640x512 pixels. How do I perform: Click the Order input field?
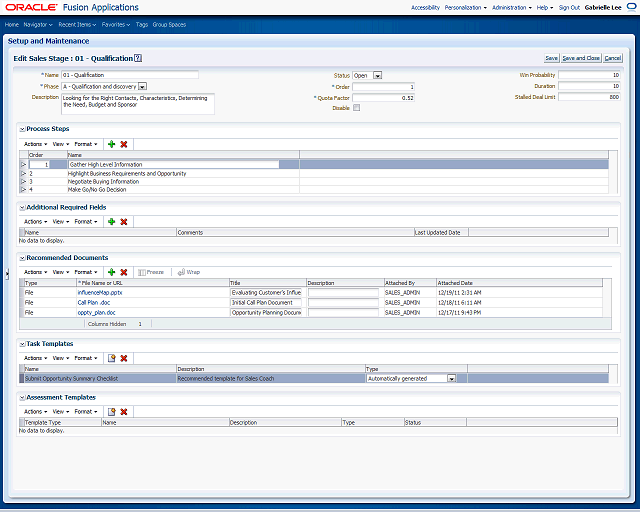[x=384, y=87]
